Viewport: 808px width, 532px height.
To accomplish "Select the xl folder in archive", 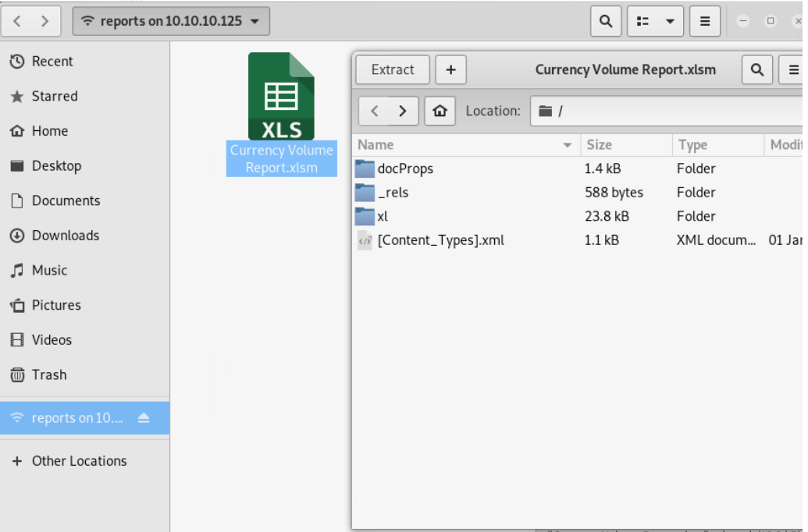I will click(x=383, y=217).
